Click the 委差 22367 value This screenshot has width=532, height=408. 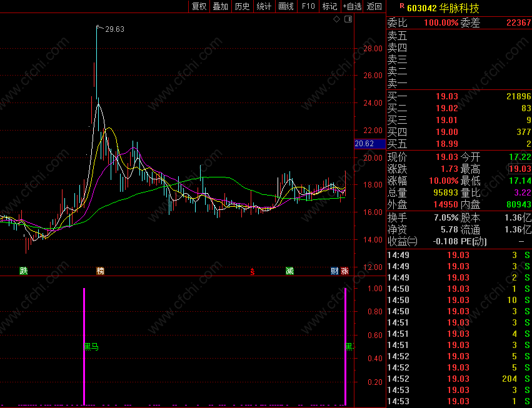[519, 22]
